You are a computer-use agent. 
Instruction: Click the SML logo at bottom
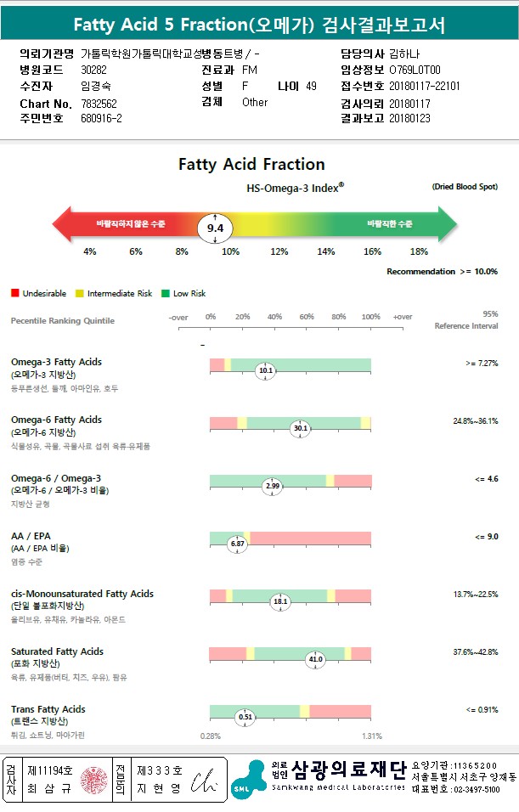click(247, 779)
